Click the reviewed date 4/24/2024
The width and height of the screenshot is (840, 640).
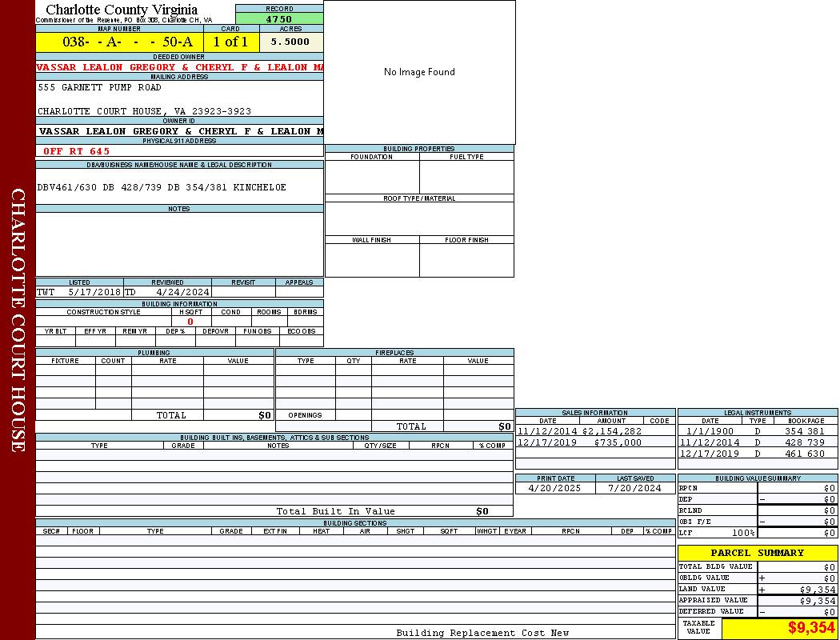(182, 293)
